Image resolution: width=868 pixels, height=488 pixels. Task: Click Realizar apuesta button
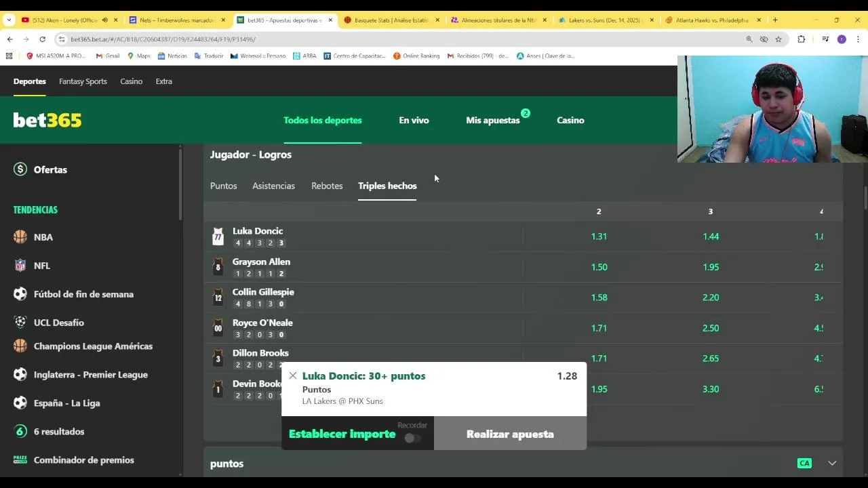click(510, 434)
